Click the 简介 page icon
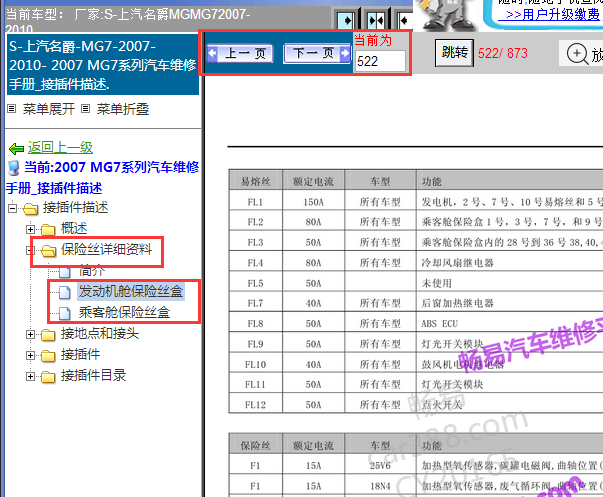Viewport: 603px width, 497px height. pyautogui.click(x=65, y=272)
